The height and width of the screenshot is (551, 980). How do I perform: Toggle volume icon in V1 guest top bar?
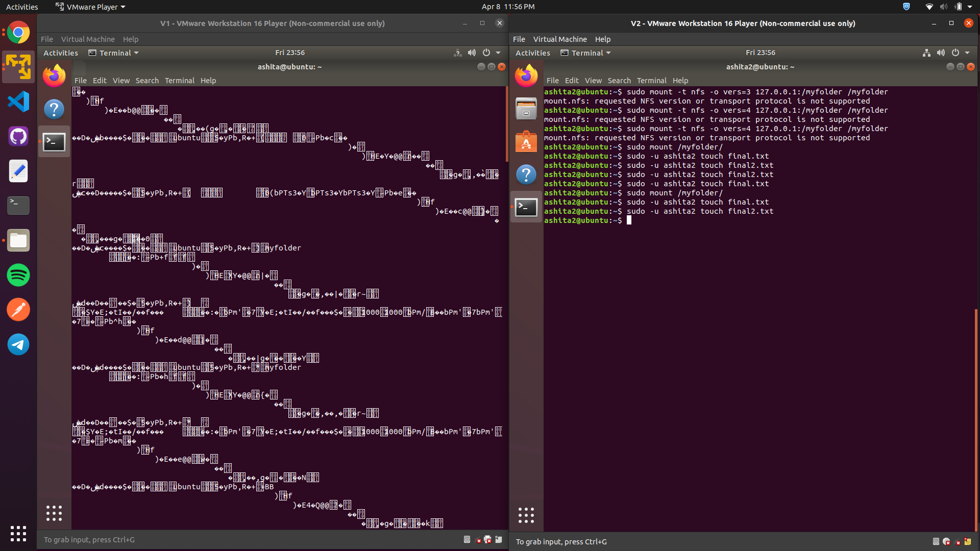pos(472,53)
